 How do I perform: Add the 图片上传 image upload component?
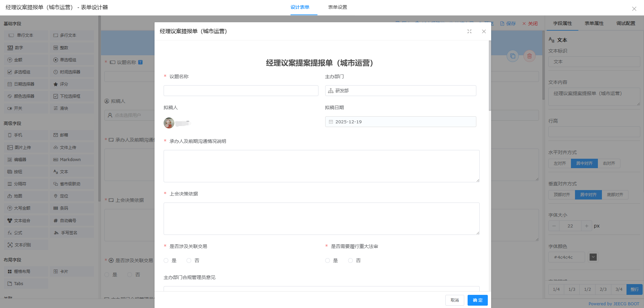(26, 147)
